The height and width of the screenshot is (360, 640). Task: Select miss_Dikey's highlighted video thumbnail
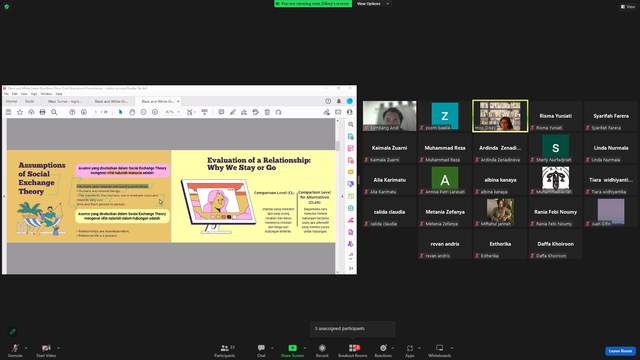500,116
